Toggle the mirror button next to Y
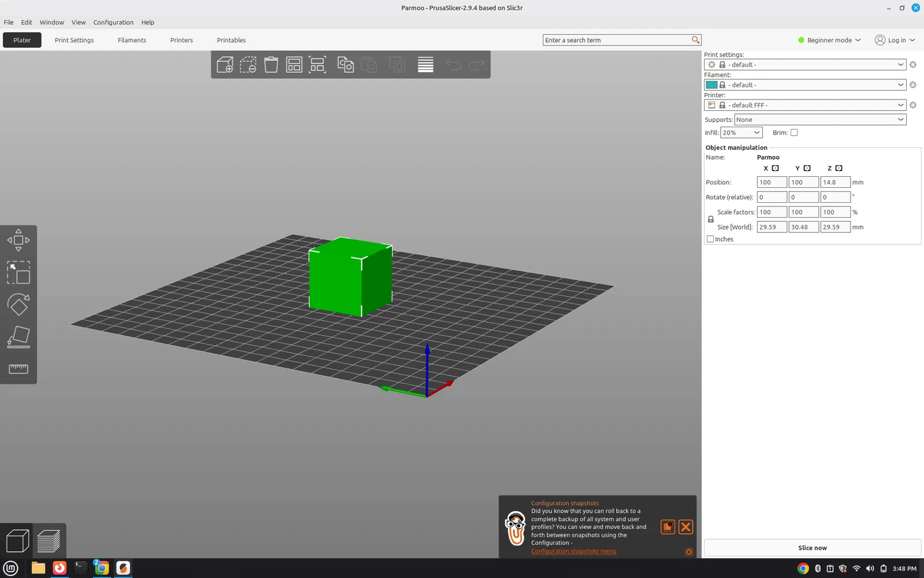Screen dimensions: 924x578 coord(807,168)
